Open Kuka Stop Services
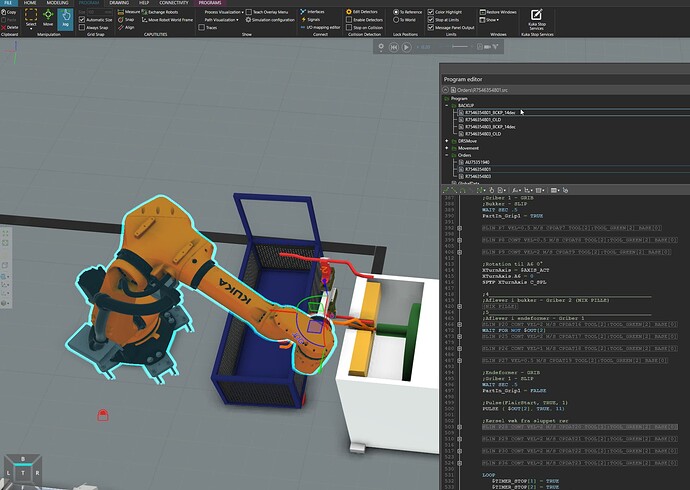This screenshot has height=490, width=690. point(536,20)
